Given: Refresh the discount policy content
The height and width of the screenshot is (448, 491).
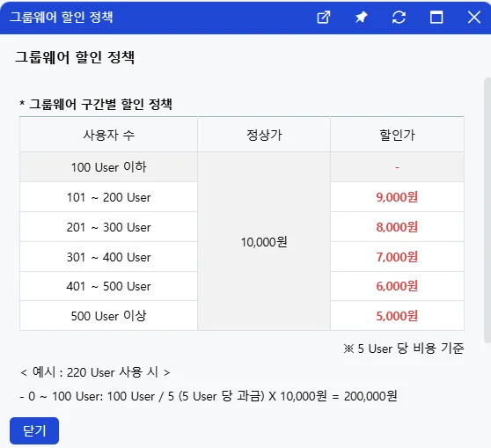Looking at the screenshot, I should 399,18.
